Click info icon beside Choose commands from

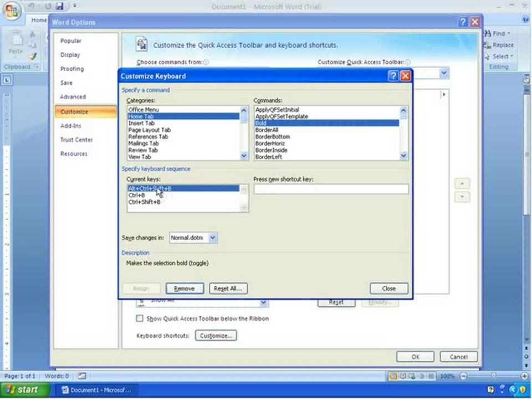click(206, 62)
